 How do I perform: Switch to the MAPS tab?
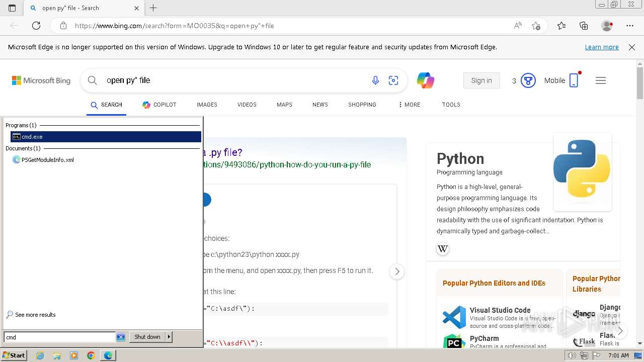pos(284,105)
